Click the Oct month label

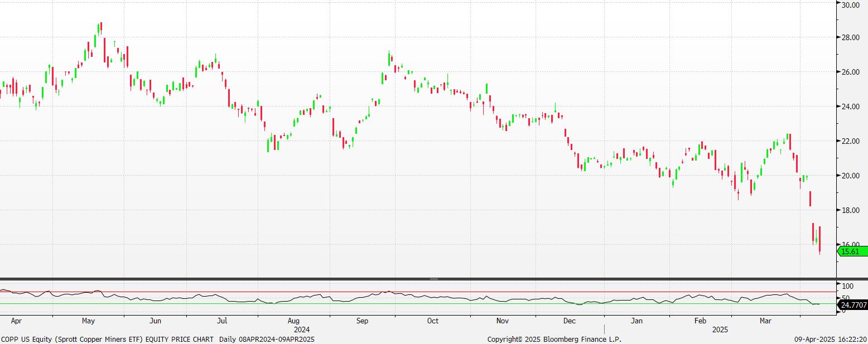(x=432, y=321)
